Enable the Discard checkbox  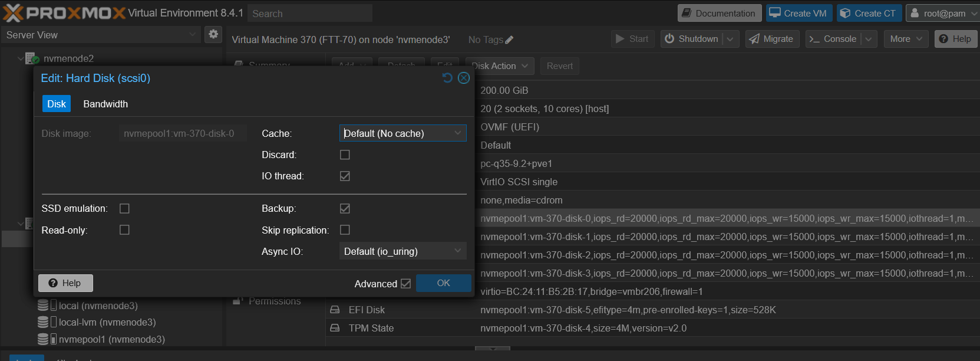click(345, 155)
